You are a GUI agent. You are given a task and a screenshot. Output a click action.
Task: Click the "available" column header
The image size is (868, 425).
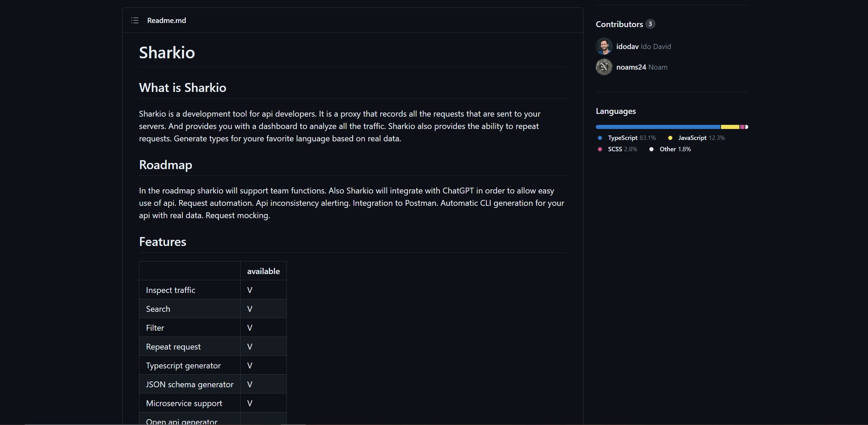click(263, 271)
